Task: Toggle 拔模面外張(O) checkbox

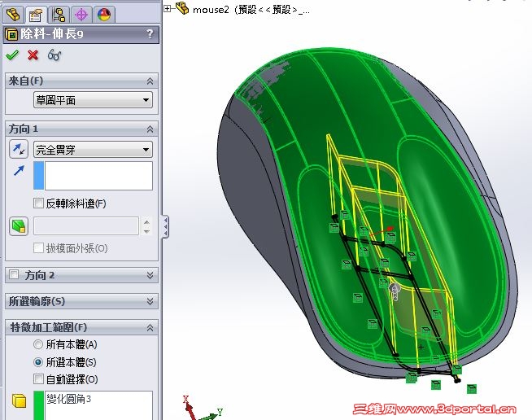Action: point(39,248)
